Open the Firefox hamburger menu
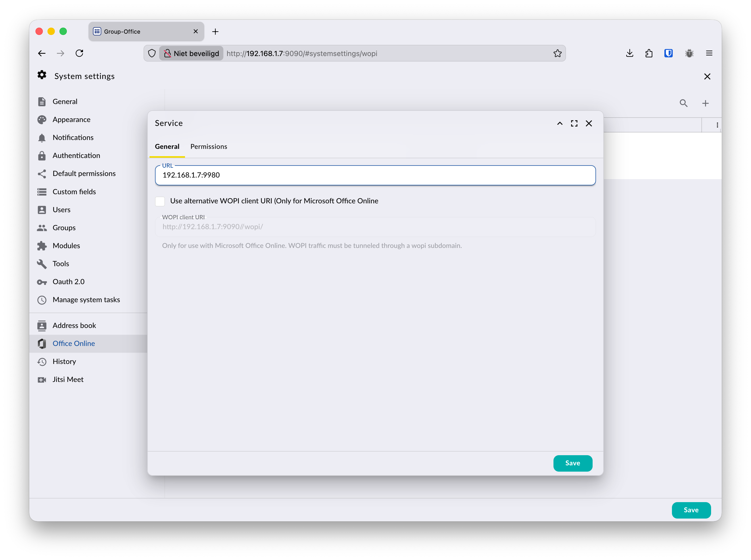The image size is (751, 560). point(709,53)
